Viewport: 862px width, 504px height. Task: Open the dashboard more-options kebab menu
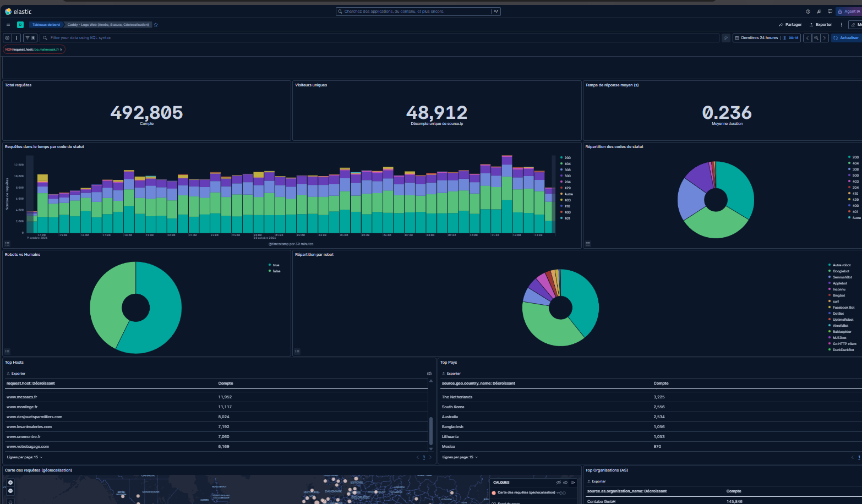842,25
